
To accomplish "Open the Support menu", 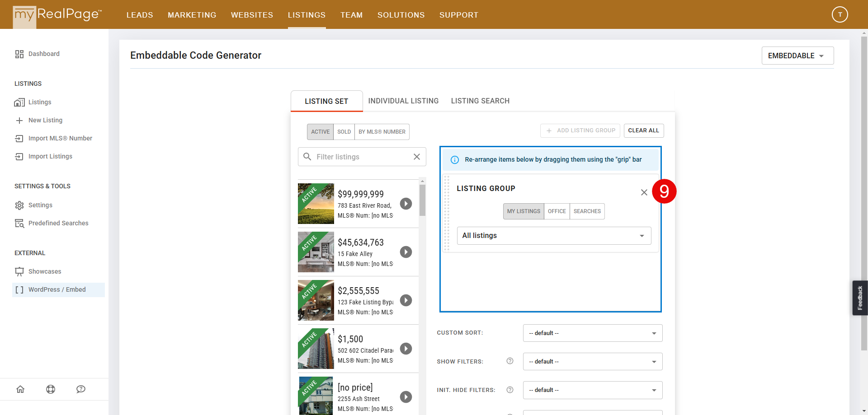I will point(458,15).
